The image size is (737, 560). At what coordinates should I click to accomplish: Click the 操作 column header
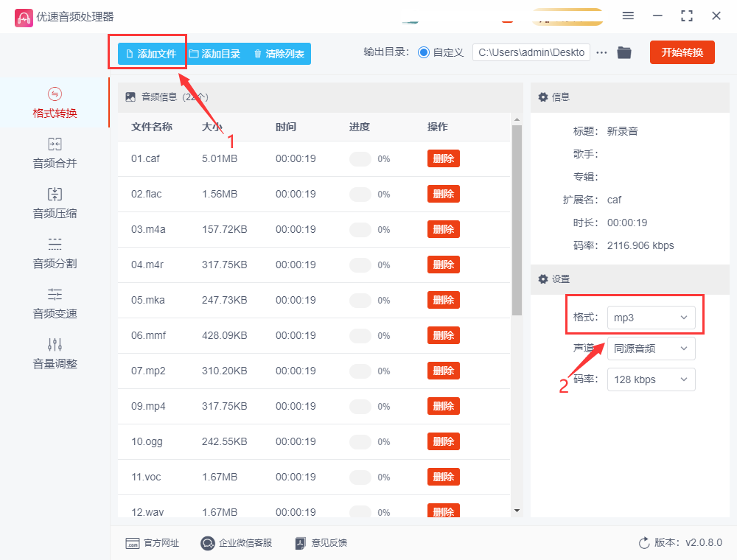click(437, 127)
